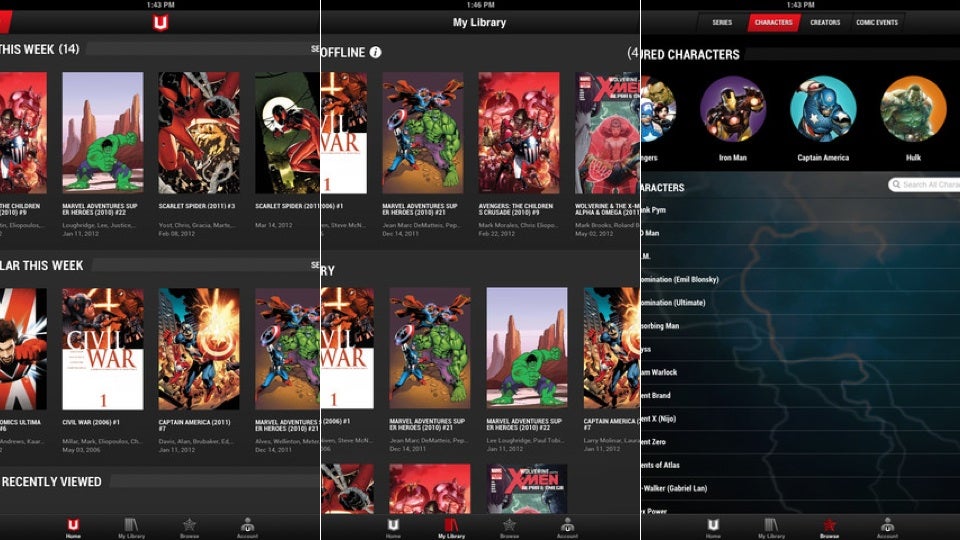Open the Account icon on the Home screen

click(x=247, y=527)
